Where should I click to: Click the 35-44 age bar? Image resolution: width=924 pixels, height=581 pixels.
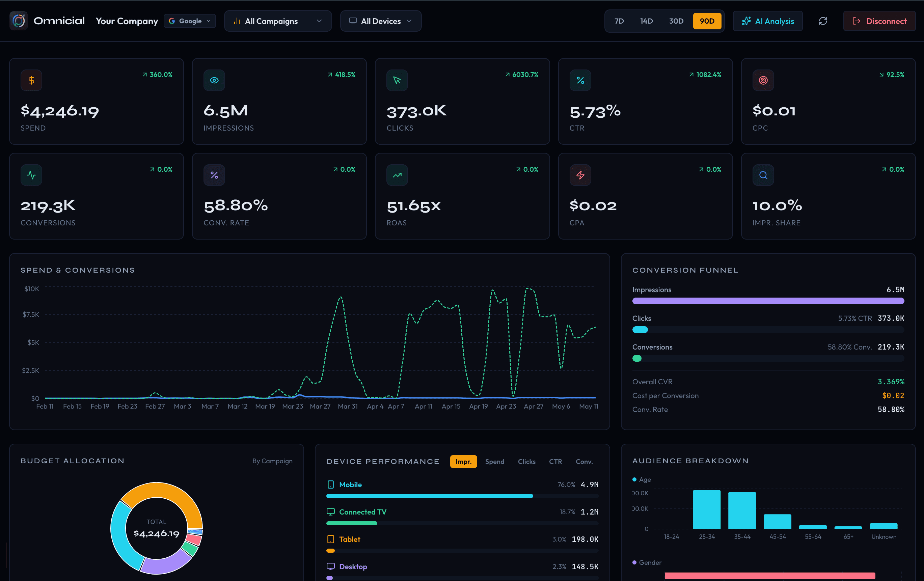pyautogui.click(x=742, y=510)
